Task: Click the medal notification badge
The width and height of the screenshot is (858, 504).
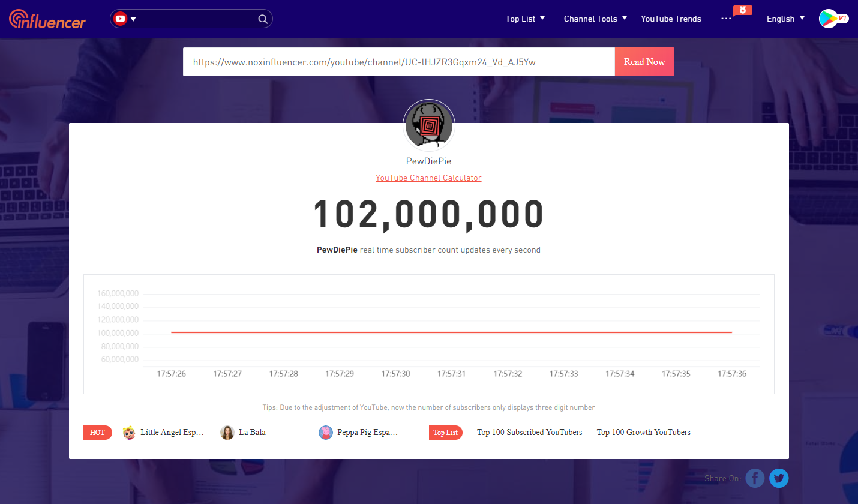Action: tap(743, 10)
